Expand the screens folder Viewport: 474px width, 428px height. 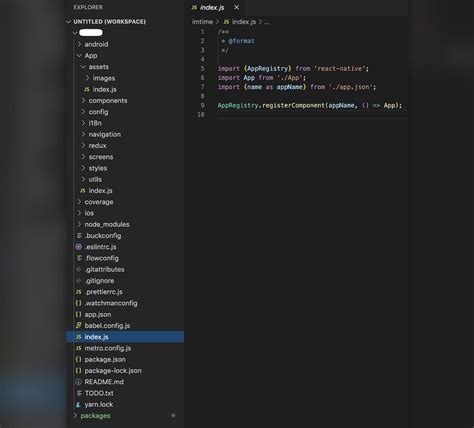point(101,157)
